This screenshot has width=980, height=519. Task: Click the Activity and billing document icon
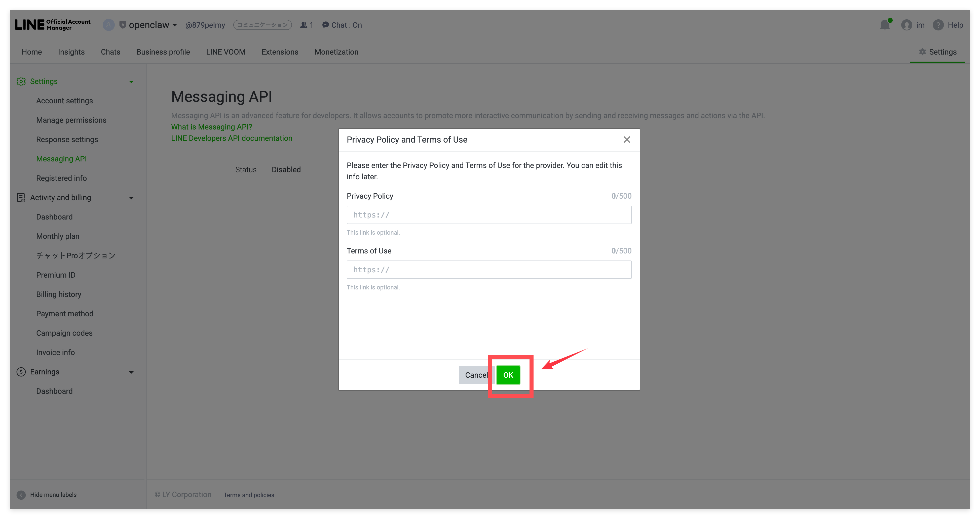(x=21, y=197)
